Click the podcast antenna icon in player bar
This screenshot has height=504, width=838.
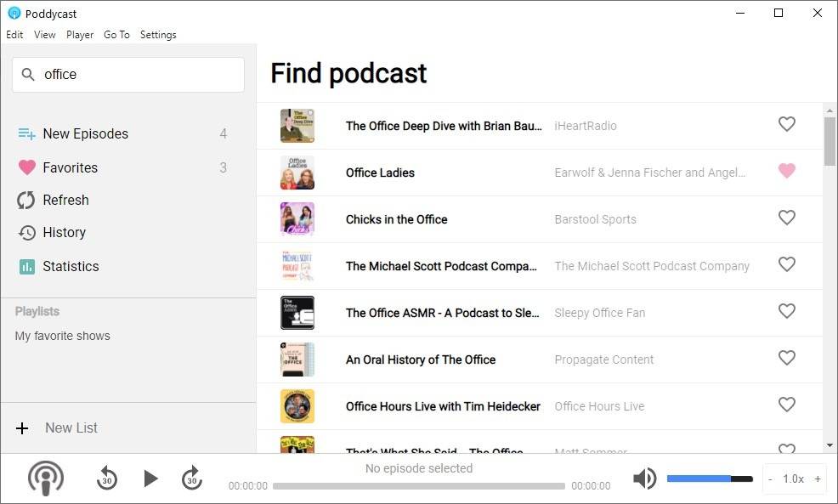[x=46, y=478]
